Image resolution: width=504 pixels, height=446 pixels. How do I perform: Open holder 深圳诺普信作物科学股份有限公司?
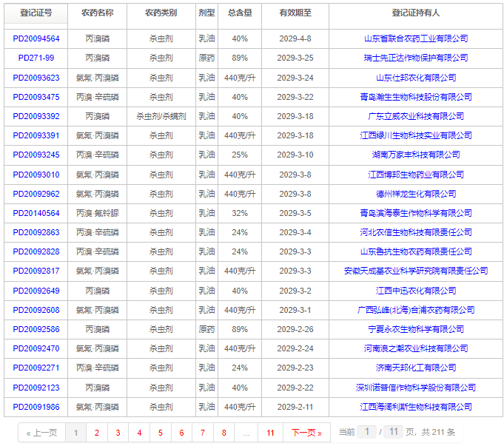416,388
